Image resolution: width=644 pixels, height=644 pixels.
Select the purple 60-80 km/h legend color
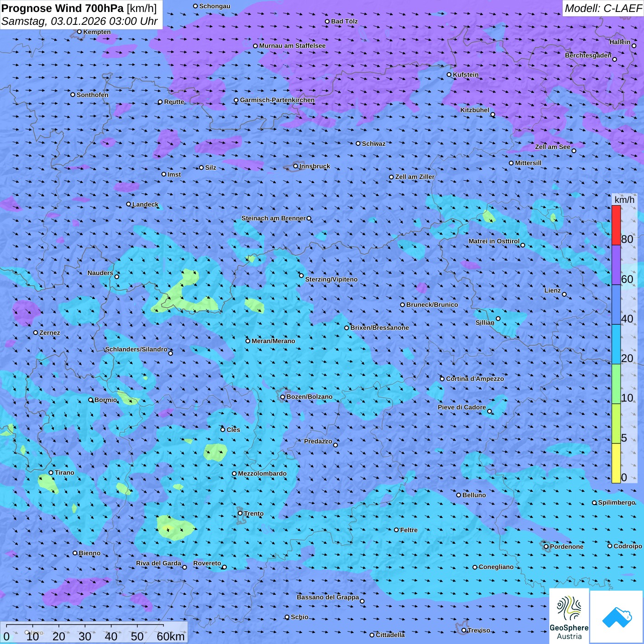(616, 265)
